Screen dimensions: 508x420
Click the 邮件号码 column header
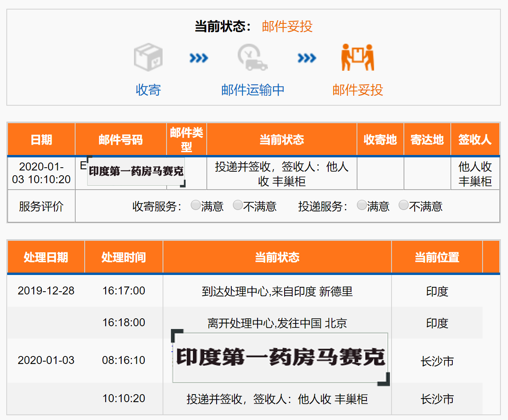coord(120,139)
